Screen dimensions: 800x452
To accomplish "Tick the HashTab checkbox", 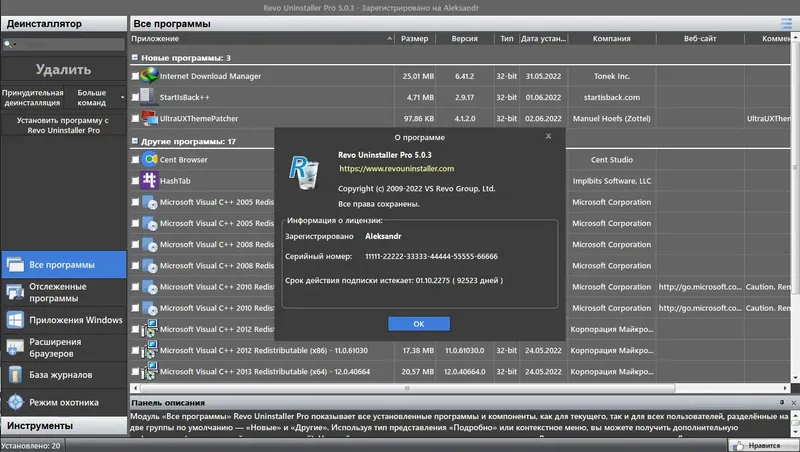I will tap(135, 181).
